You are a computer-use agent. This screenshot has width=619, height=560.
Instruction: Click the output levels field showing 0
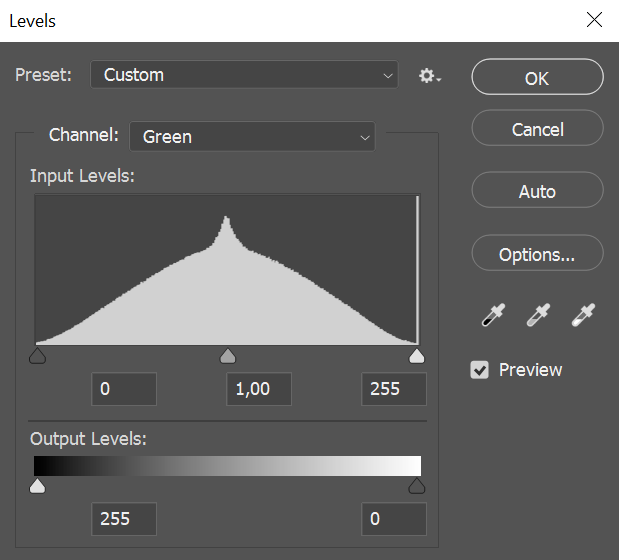pyautogui.click(x=394, y=519)
